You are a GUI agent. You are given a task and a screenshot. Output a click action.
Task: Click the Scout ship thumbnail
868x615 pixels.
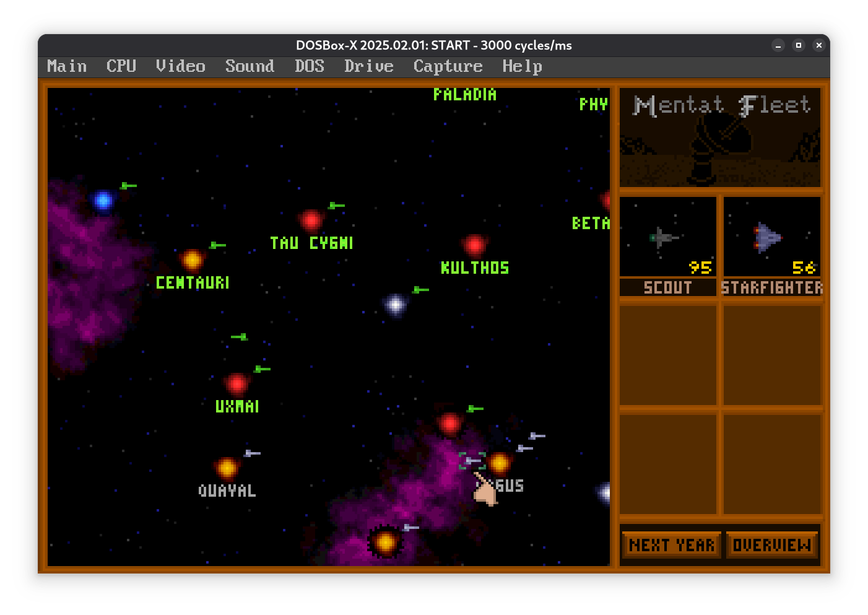click(668, 237)
